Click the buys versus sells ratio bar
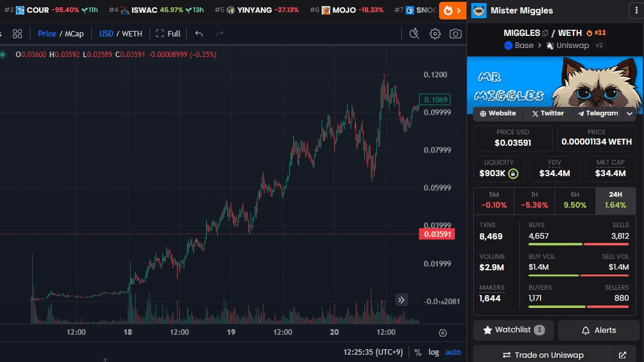Viewport: 644px width, 362px height. click(x=579, y=244)
